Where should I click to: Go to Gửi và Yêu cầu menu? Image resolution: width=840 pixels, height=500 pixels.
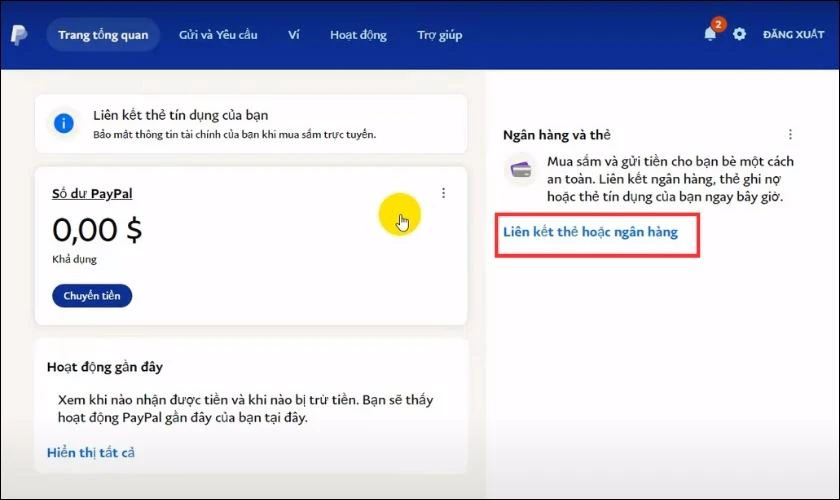click(218, 35)
